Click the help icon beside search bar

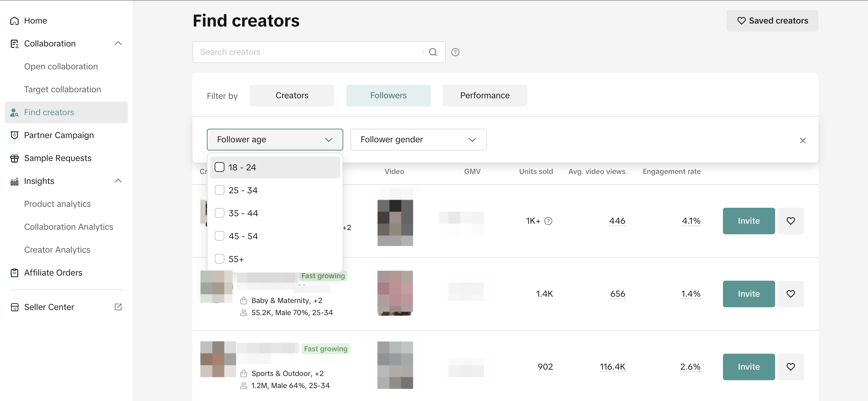(455, 52)
